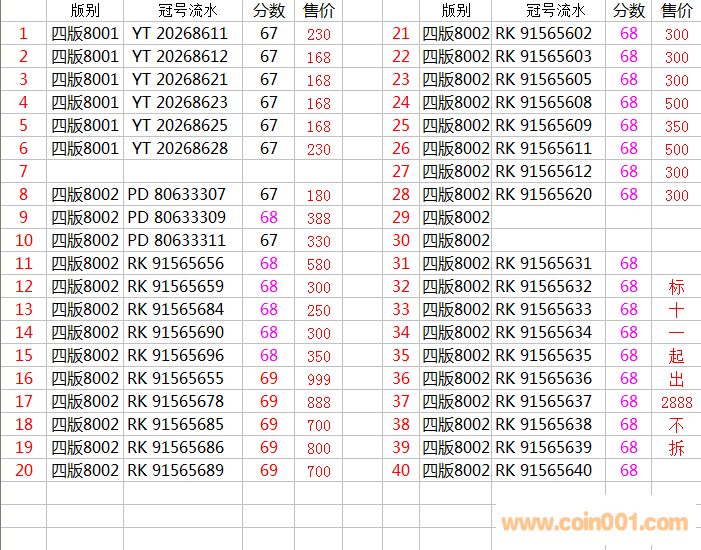Viewport: 701px width, 550px height.
Task: Select the 售价 header in left table
Action: tap(319, 11)
